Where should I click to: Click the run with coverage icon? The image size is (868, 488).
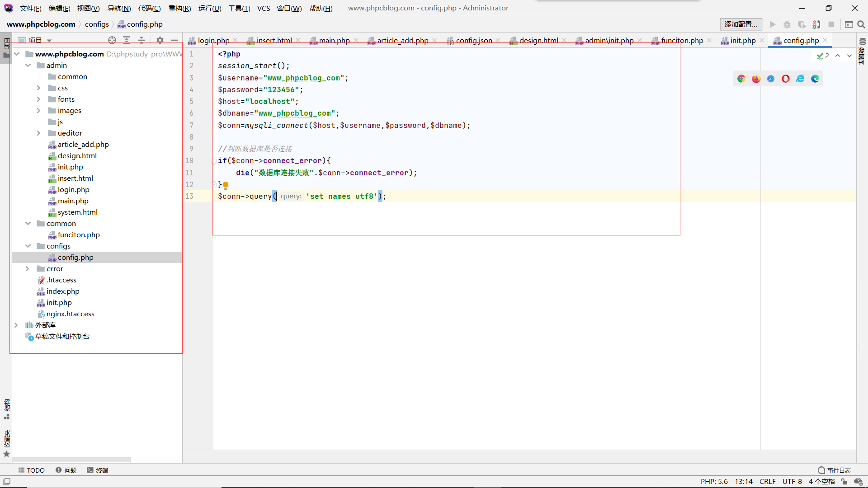(802, 24)
